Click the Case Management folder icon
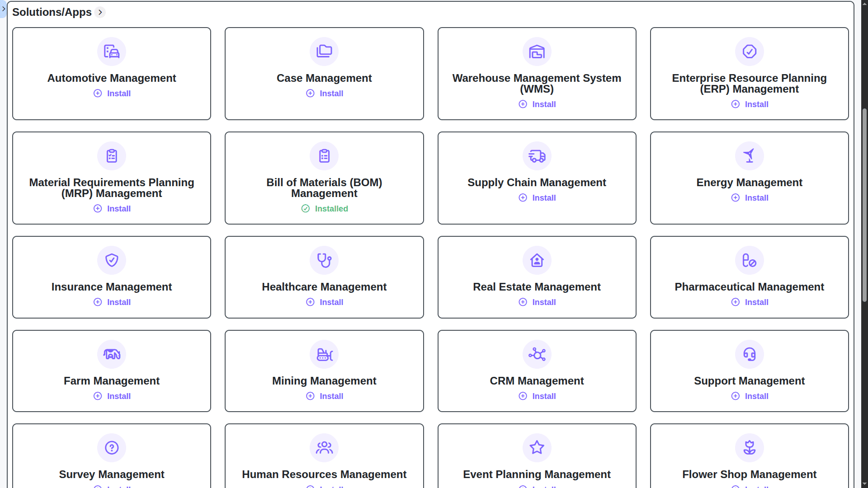Screen dimensions: 868x488 click(x=324, y=52)
